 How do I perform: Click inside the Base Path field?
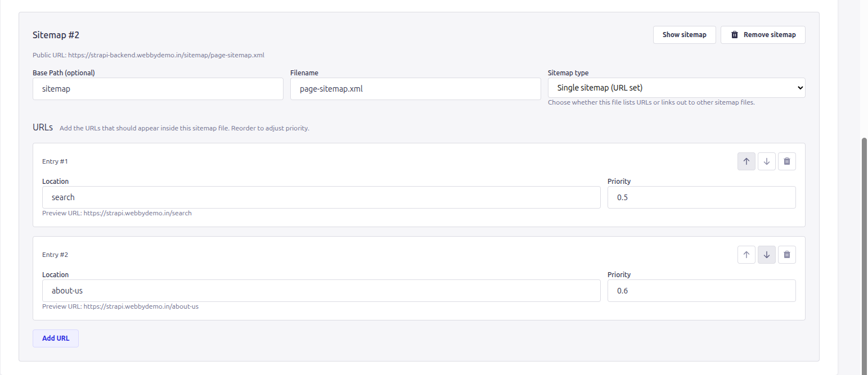pyautogui.click(x=158, y=89)
